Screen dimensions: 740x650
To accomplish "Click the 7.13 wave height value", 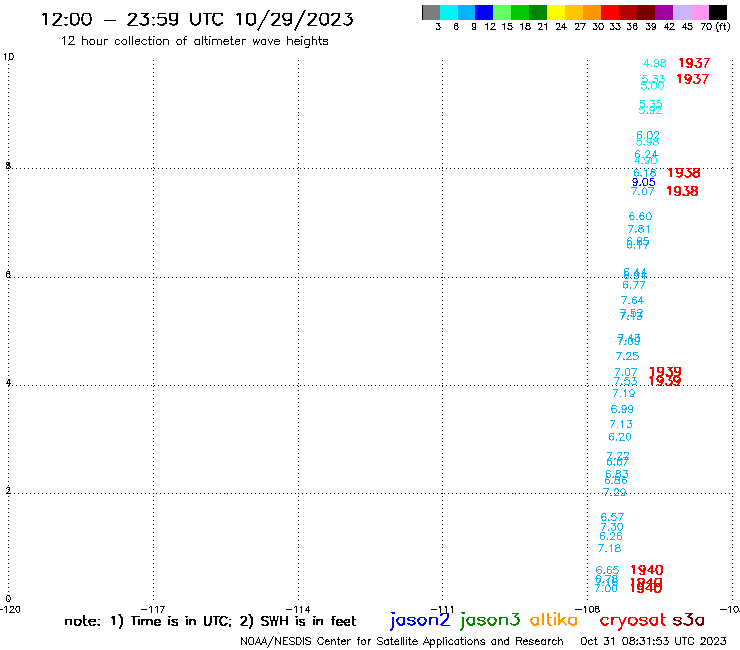I will tap(621, 424).
